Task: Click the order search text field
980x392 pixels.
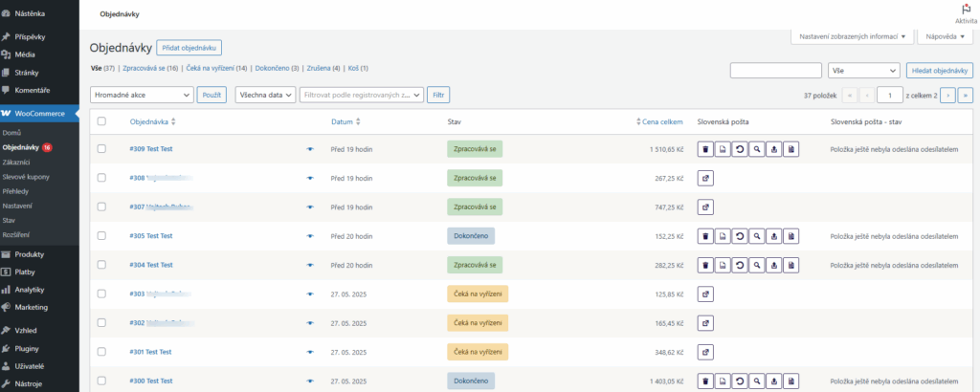Action: pos(775,71)
